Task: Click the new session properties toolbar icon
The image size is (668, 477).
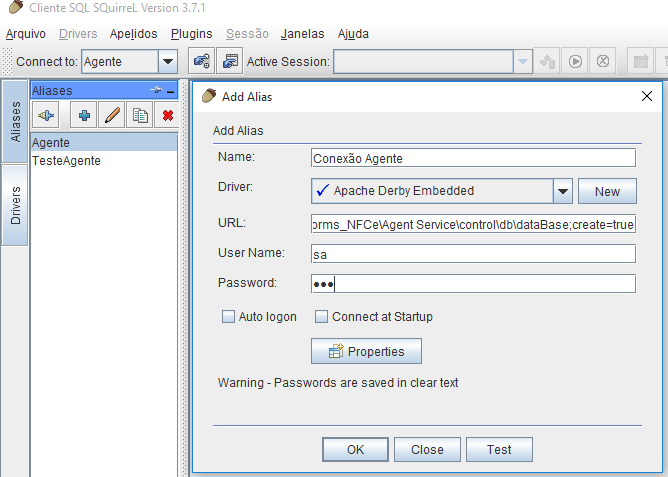Action: click(x=230, y=61)
